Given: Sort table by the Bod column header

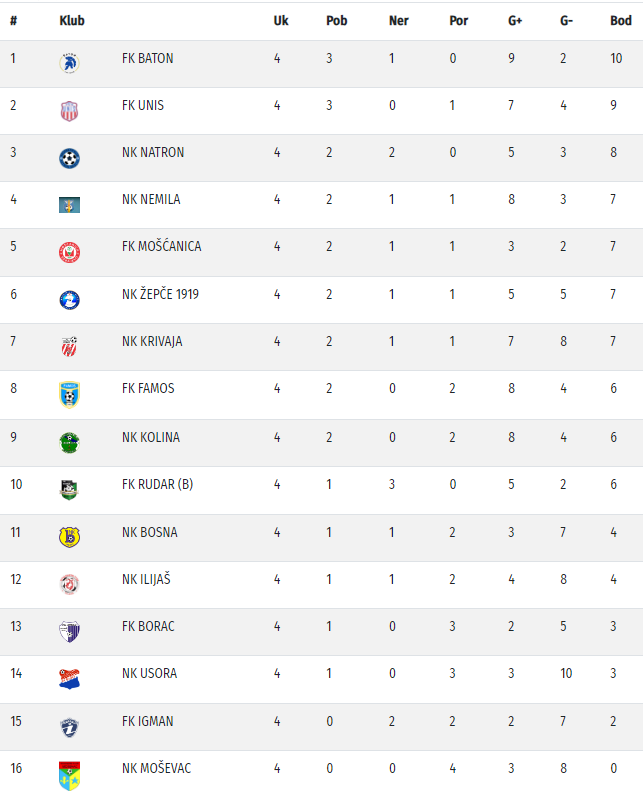Looking at the screenshot, I should 620,21.
